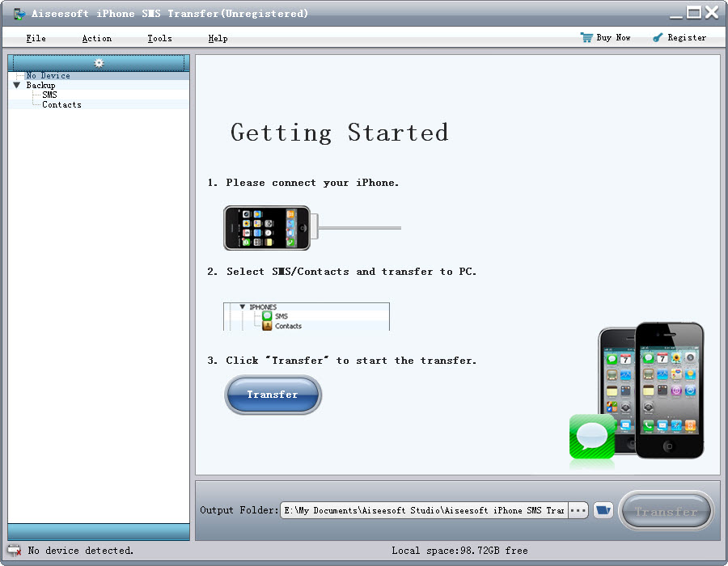The image size is (728, 566).
Task: Open the Help menu
Action: [x=218, y=38]
